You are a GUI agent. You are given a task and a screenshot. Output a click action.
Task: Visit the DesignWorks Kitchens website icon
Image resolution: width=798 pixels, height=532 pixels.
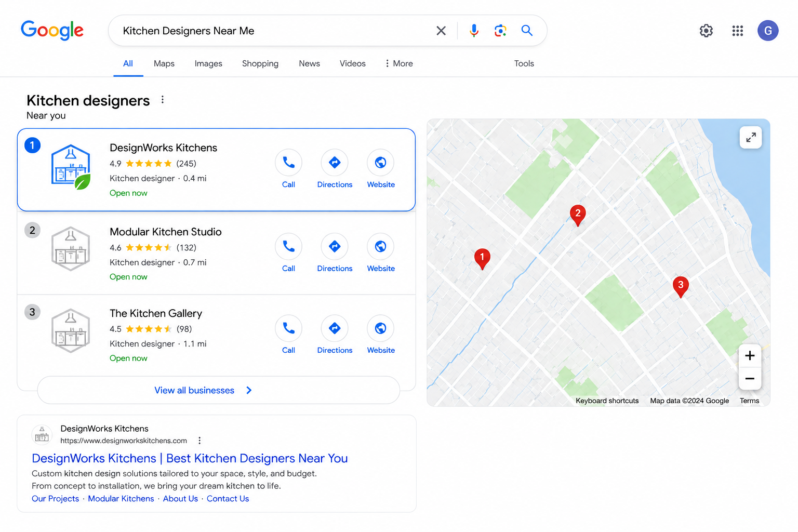tap(381, 163)
